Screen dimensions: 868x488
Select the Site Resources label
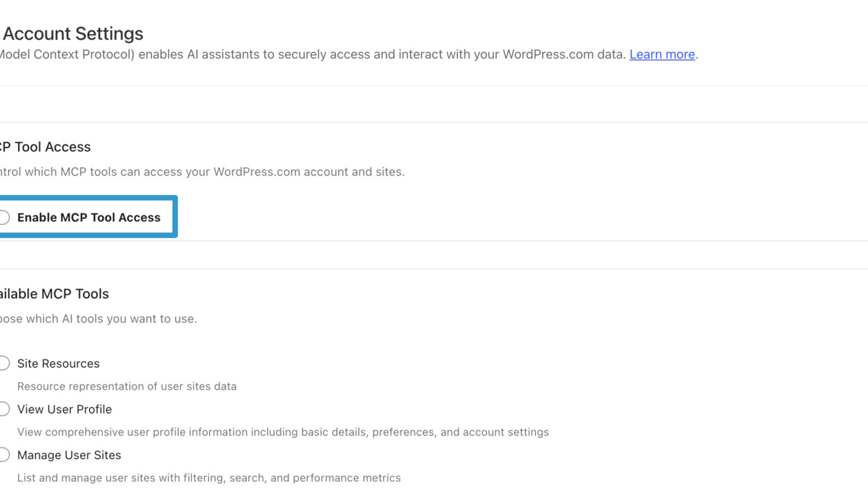pyautogui.click(x=58, y=363)
